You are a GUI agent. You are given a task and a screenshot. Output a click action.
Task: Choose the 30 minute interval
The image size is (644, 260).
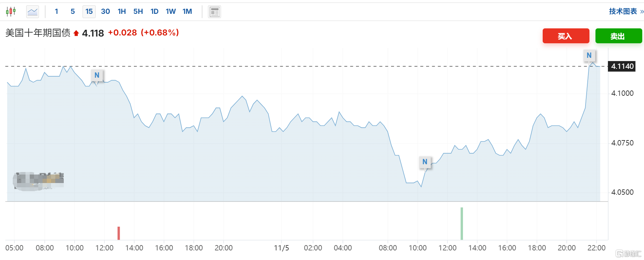[x=105, y=12]
